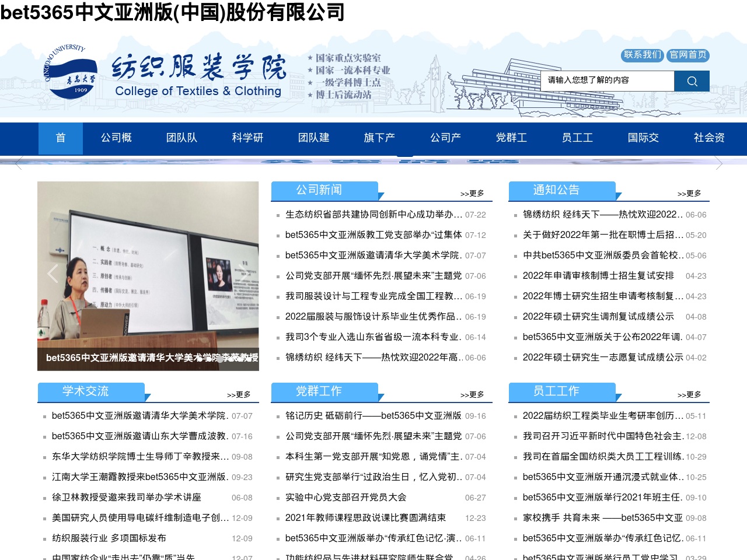747x560 pixels.
Task: Open the 公司产 navigation menu
Action: (445, 138)
